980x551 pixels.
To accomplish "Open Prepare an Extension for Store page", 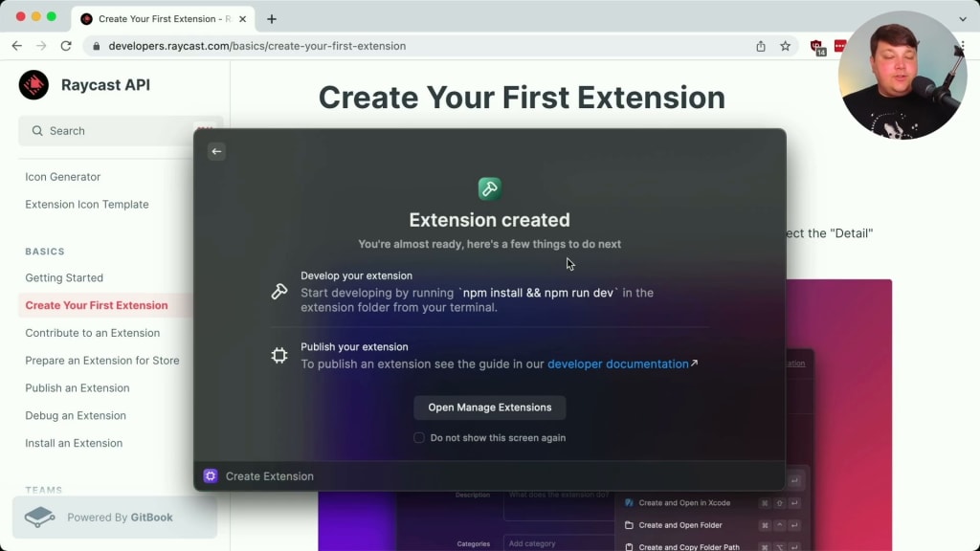I will [101, 360].
